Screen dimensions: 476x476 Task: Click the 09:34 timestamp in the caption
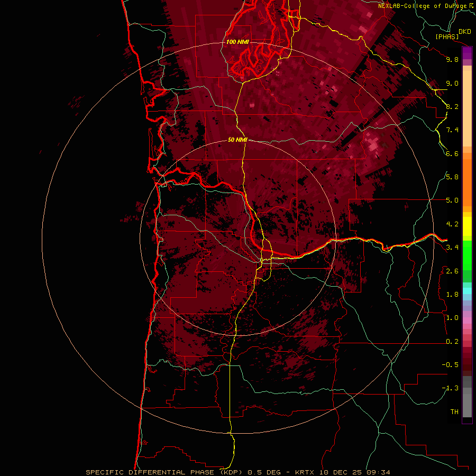[x=378, y=472]
